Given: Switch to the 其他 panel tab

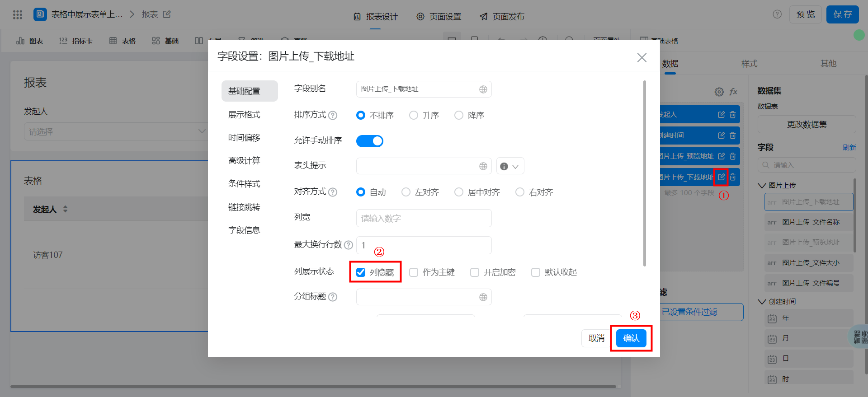Looking at the screenshot, I should 828,64.
